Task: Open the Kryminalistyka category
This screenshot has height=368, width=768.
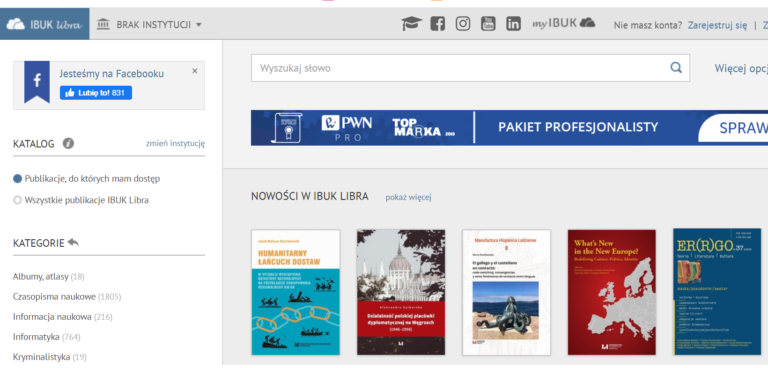Action: pyautogui.click(x=42, y=357)
